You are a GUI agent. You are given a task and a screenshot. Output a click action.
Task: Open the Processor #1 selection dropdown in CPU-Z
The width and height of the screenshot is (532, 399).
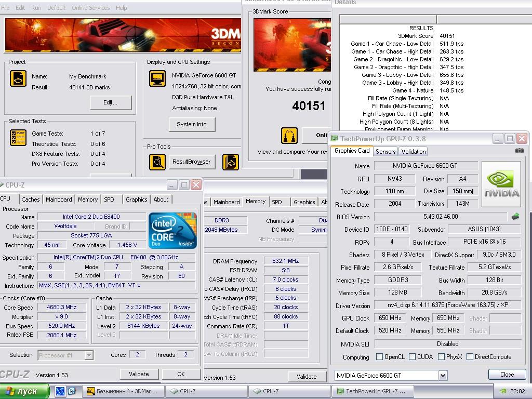pos(88,355)
